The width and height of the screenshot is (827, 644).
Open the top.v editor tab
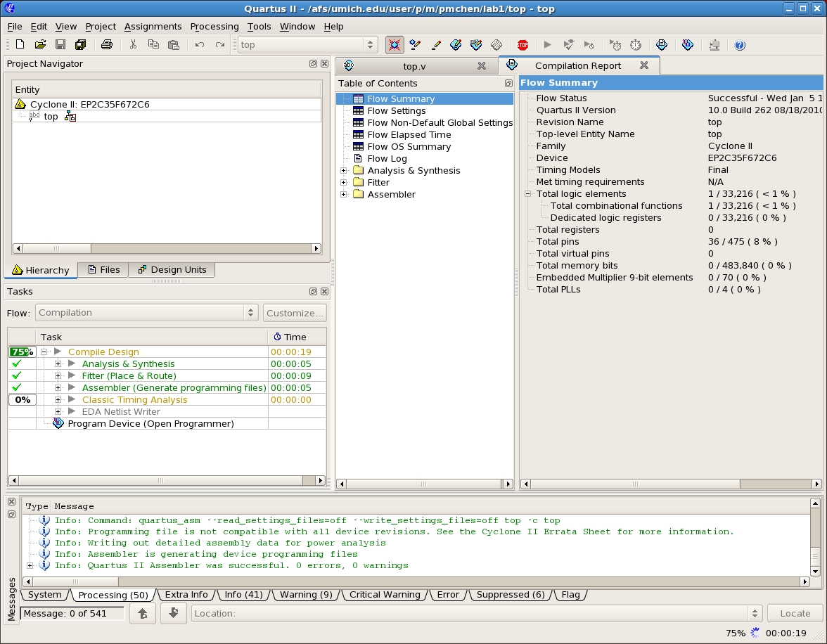point(415,66)
